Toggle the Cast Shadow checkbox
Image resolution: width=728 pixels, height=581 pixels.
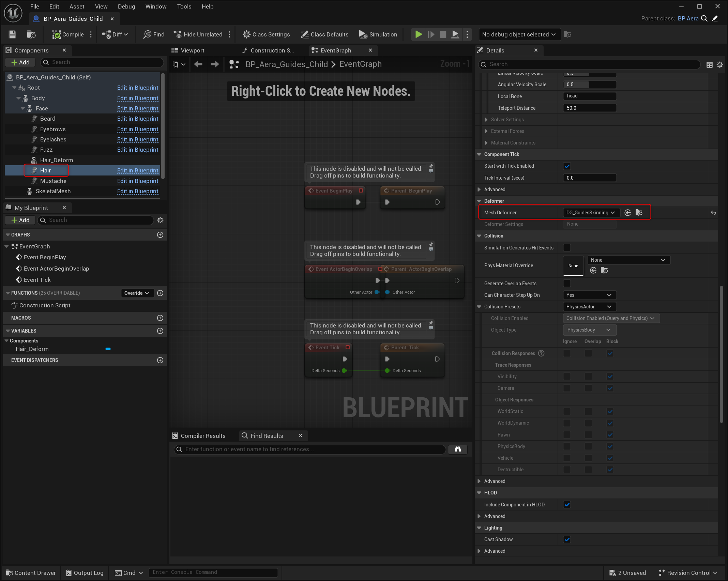(x=567, y=539)
